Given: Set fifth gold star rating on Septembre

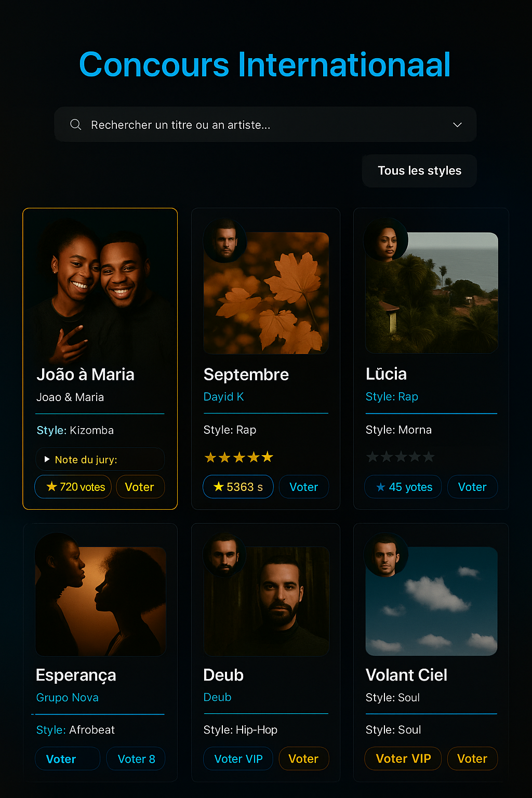Looking at the screenshot, I should tap(268, 457).
